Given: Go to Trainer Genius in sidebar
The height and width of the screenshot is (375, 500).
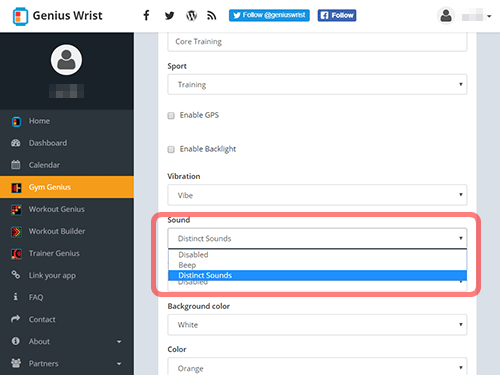Looking at the screenshot, I should (x=67, y=253).
